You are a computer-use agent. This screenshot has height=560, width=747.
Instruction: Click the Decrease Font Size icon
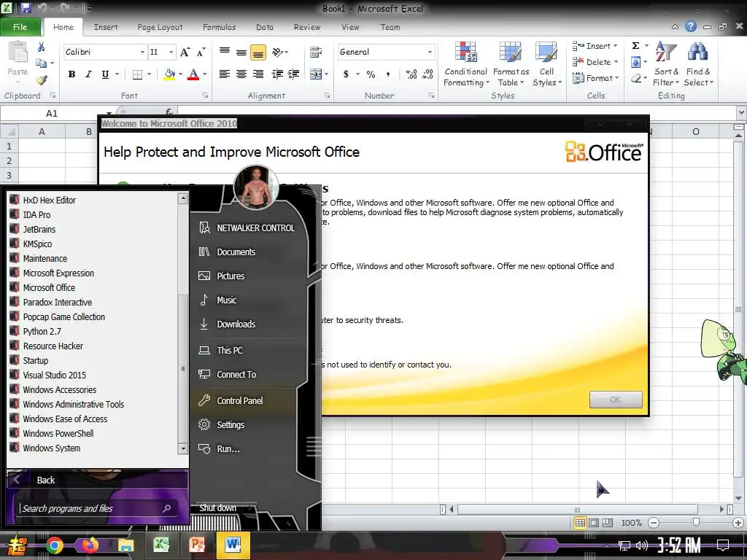tap(201, 52)
